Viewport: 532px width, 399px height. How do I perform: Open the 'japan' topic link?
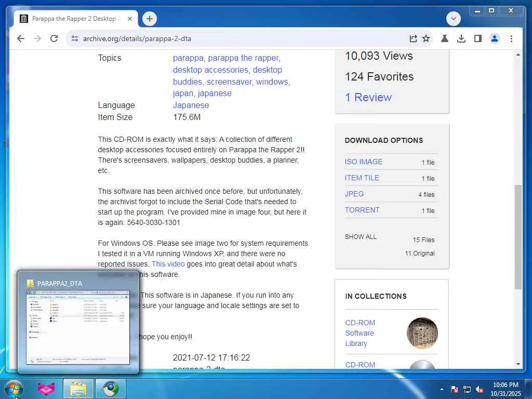click(x=183, y=94)
